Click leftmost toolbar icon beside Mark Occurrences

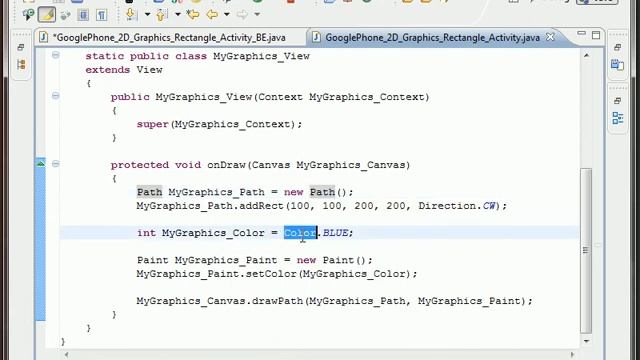click(28, 15)
